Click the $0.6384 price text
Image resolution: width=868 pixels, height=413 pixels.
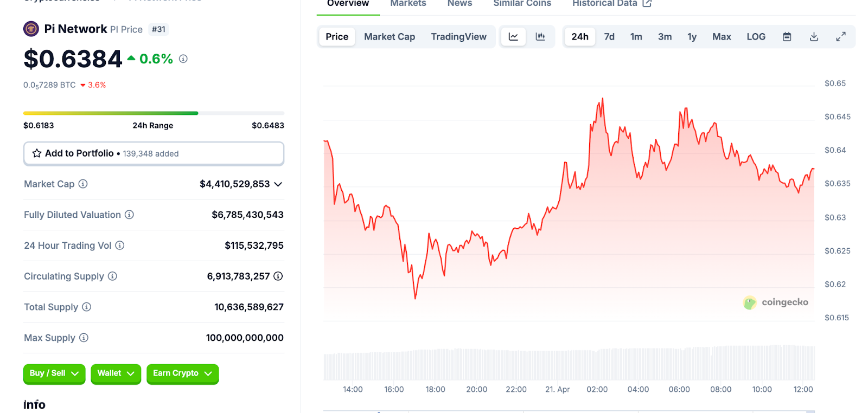(73, 59)
